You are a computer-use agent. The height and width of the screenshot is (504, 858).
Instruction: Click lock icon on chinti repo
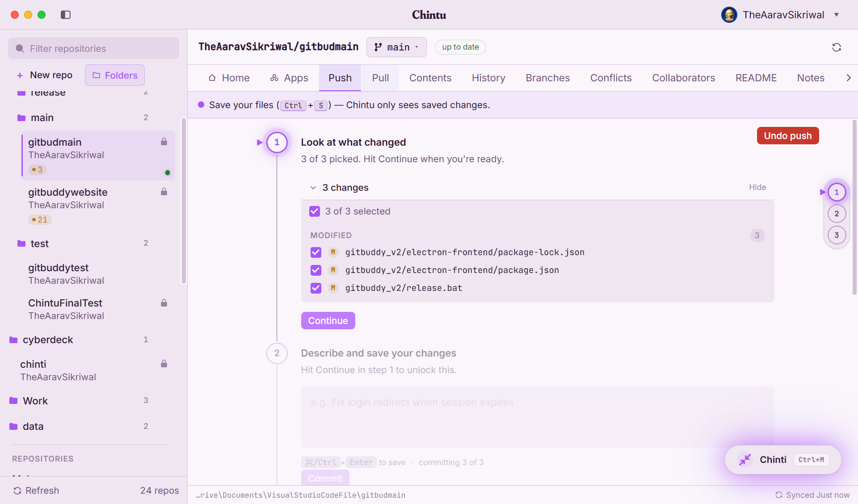(164, 364)
